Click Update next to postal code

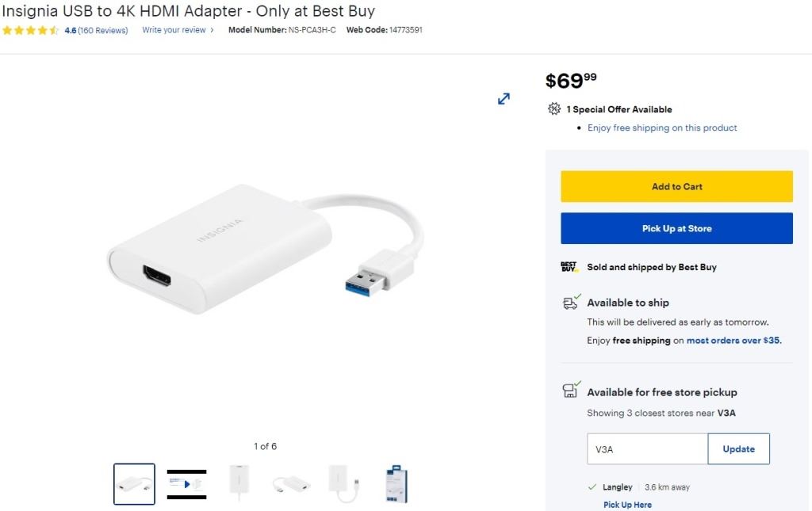[x=738, y=449]
